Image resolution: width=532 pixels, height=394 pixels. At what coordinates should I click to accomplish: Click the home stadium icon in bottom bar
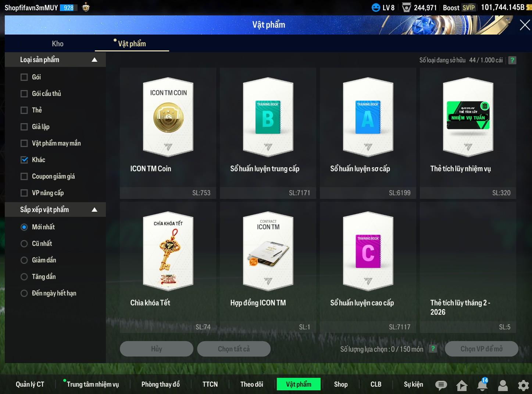[462, 385]
